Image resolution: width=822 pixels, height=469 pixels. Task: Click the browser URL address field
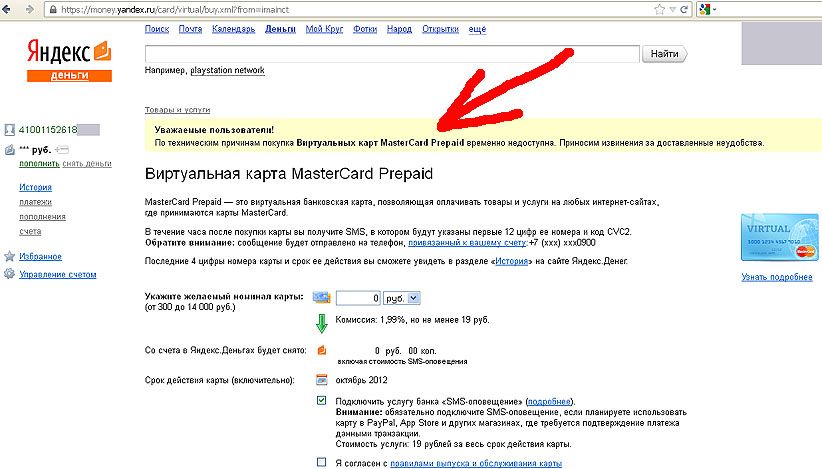[346, 9]
